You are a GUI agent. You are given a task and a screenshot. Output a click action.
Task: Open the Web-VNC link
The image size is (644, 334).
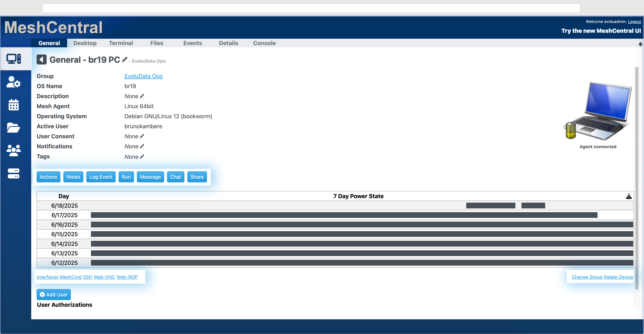(104, 277)
